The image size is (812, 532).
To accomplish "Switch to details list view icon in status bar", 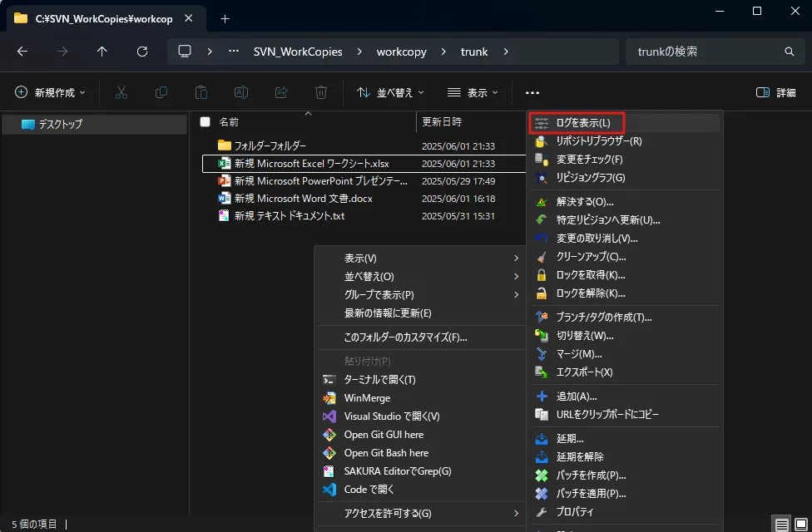I will [781, 525].
